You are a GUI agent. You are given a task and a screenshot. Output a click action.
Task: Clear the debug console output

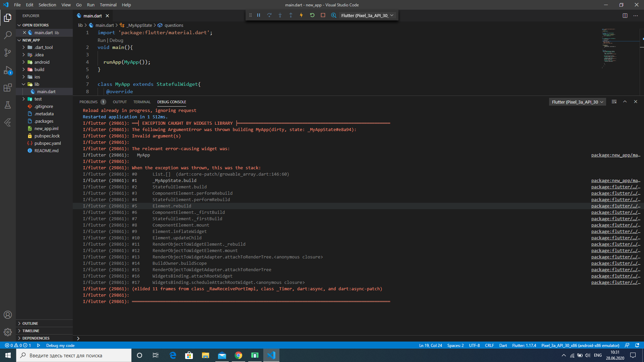pyautogui.click(x=614, y=102)
